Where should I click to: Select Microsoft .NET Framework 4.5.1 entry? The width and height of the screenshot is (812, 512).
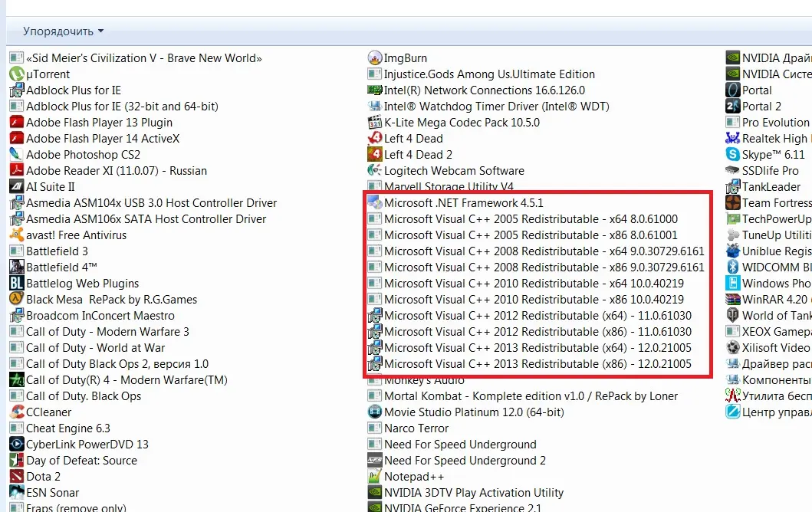point(463,203)
